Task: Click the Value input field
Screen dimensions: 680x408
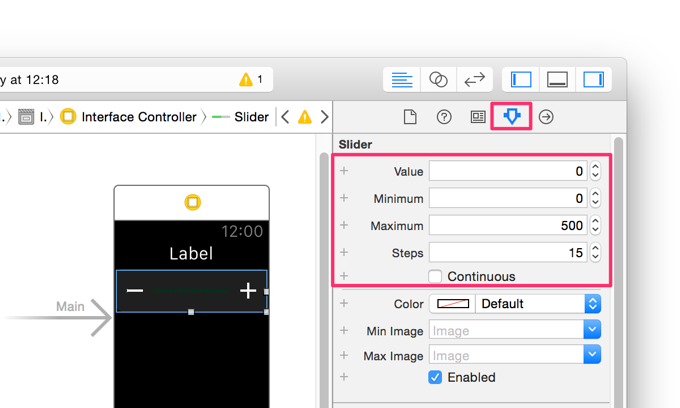Action: tap(508, 171)
